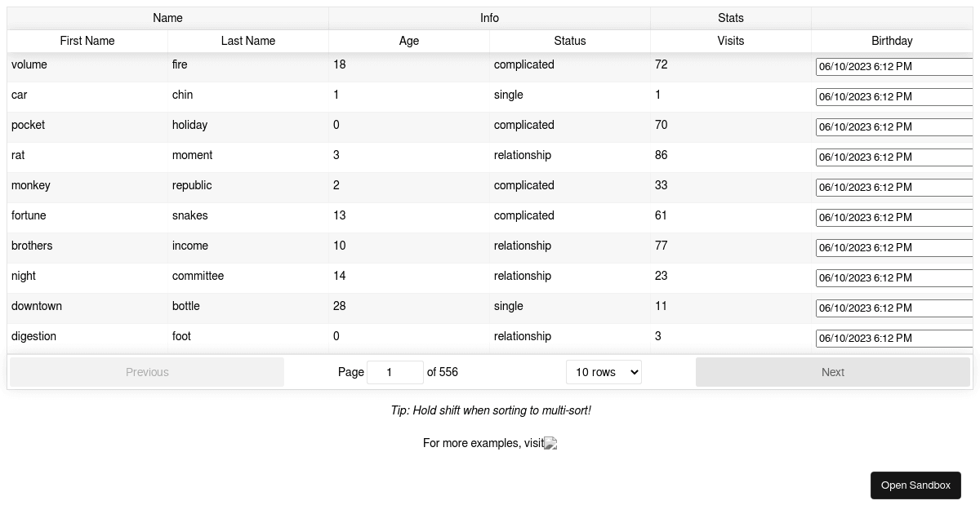
Task: Sort the table by Age
Action: point(408,41)
